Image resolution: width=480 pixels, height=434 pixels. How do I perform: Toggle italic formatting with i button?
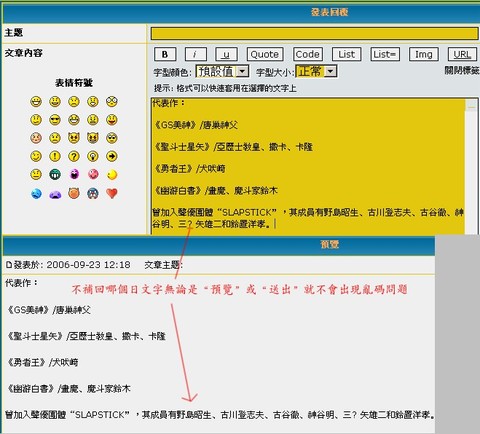tap(196, 54)
